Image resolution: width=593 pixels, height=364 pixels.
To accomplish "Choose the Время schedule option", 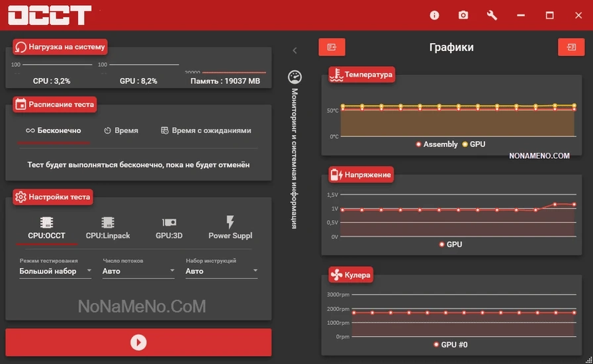I will [x=120, y=130].
